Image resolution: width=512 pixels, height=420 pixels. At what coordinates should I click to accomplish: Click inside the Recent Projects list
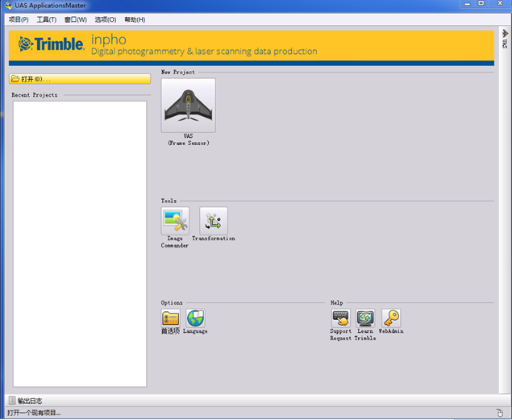point(80,243)
